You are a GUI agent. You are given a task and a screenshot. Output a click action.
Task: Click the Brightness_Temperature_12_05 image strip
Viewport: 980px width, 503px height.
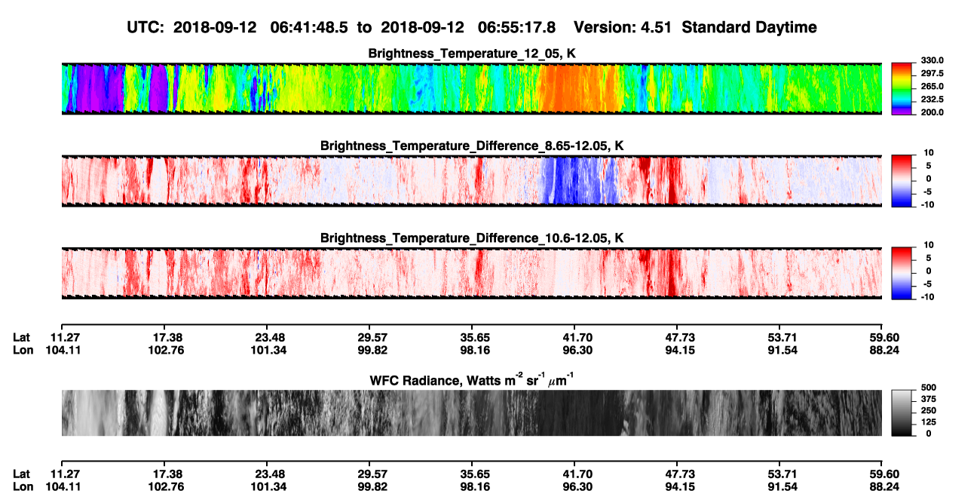[471, 89]
